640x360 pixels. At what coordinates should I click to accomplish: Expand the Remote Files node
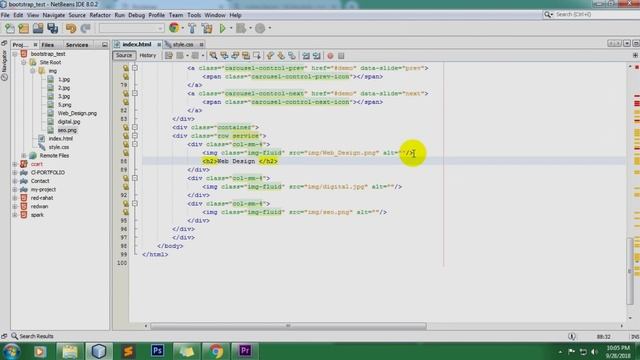[x=24, y=156]
